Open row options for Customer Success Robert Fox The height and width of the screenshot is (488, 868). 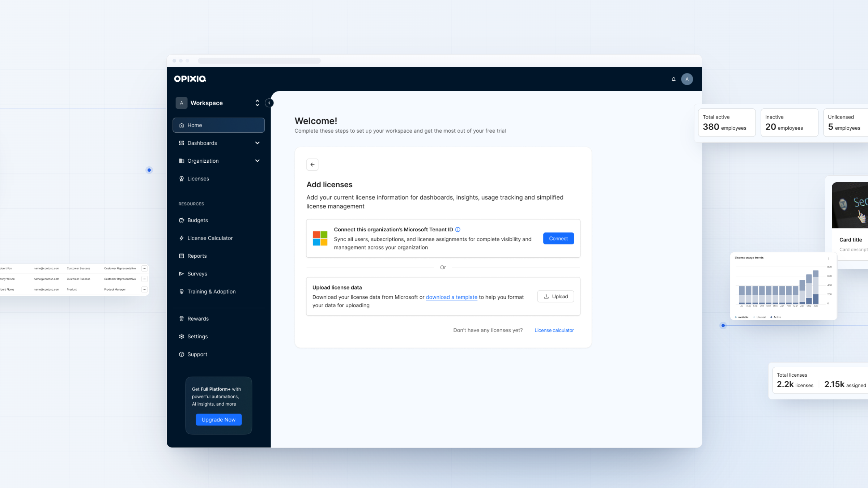click(x=144, y=269)
